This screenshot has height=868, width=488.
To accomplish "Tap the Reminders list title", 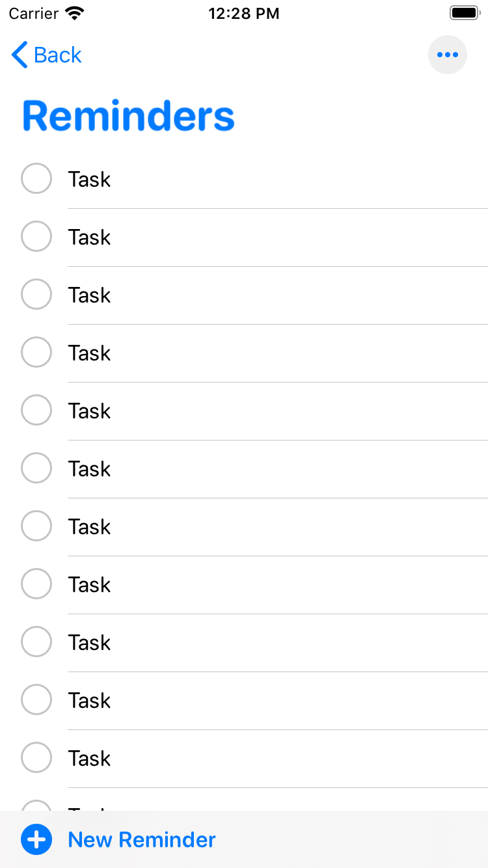I will pos(129,116).
